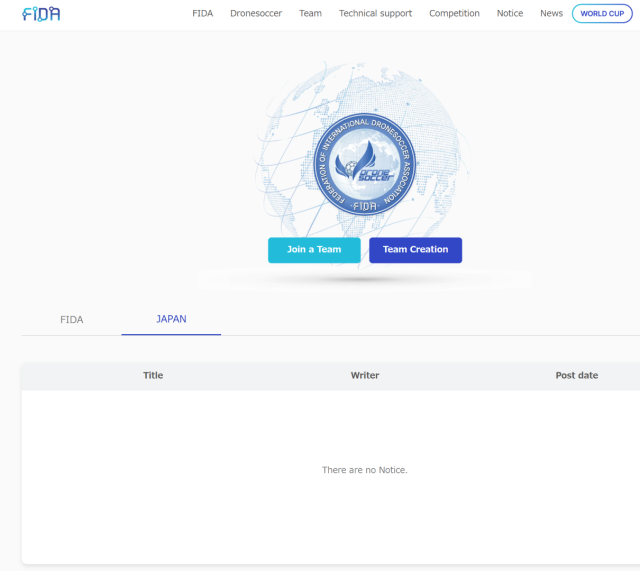Switch to the FIDA notices tab
640x571 pixels.
[x=71, y=320]
